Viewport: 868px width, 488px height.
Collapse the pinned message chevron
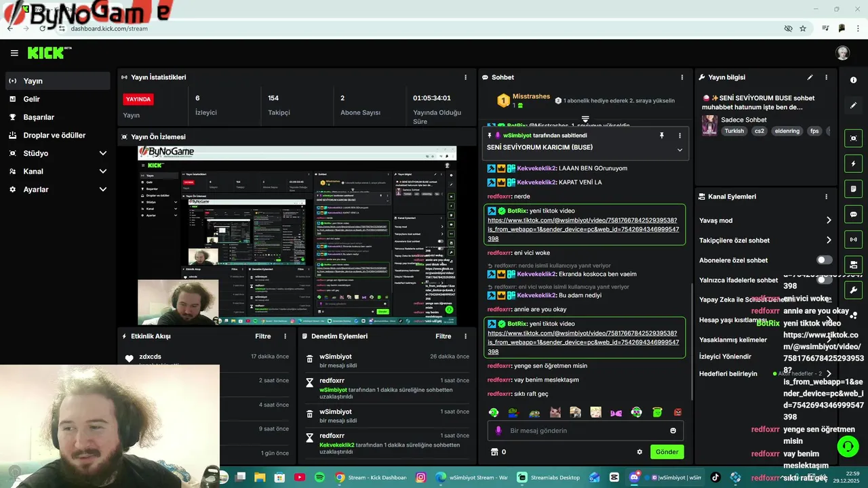[x=679, y=150]
